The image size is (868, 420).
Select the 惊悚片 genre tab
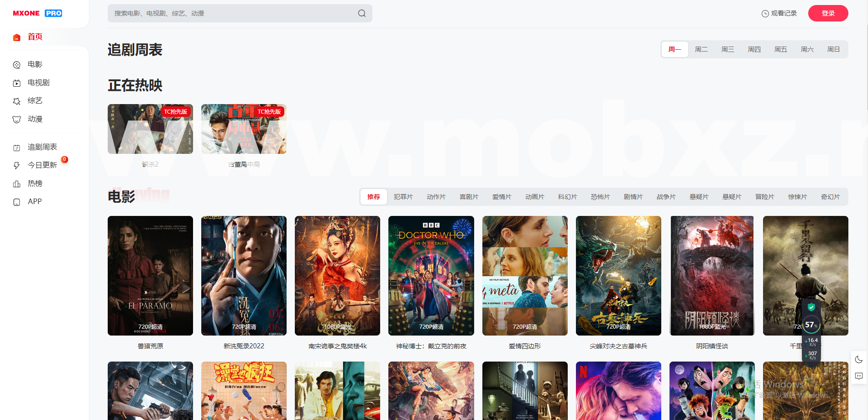pos(798,197)
